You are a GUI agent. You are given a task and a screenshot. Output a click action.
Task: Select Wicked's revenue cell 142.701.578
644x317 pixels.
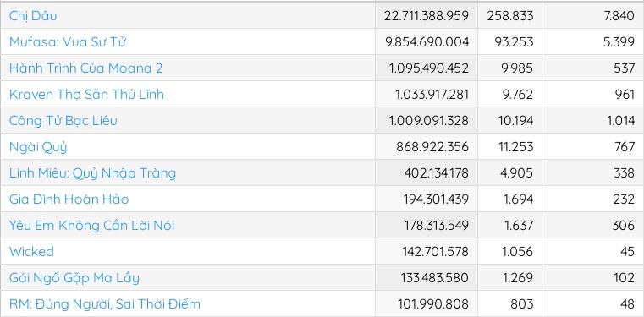[427, 251]
